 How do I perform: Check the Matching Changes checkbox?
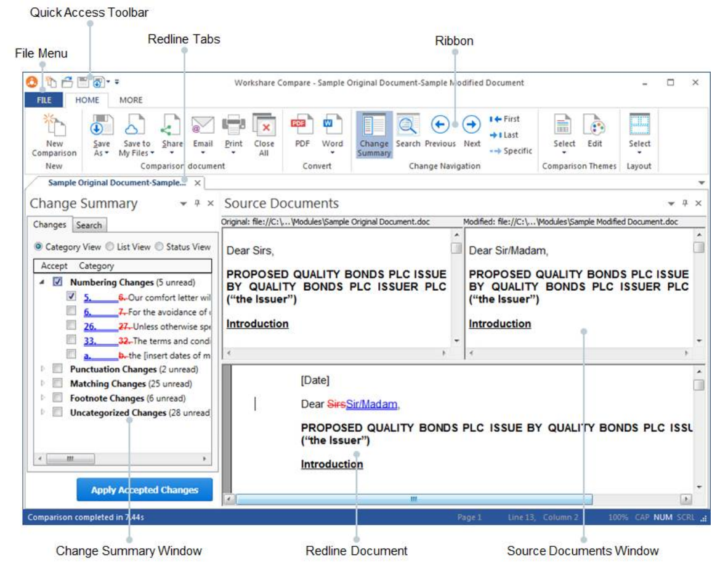coord(57,382)
